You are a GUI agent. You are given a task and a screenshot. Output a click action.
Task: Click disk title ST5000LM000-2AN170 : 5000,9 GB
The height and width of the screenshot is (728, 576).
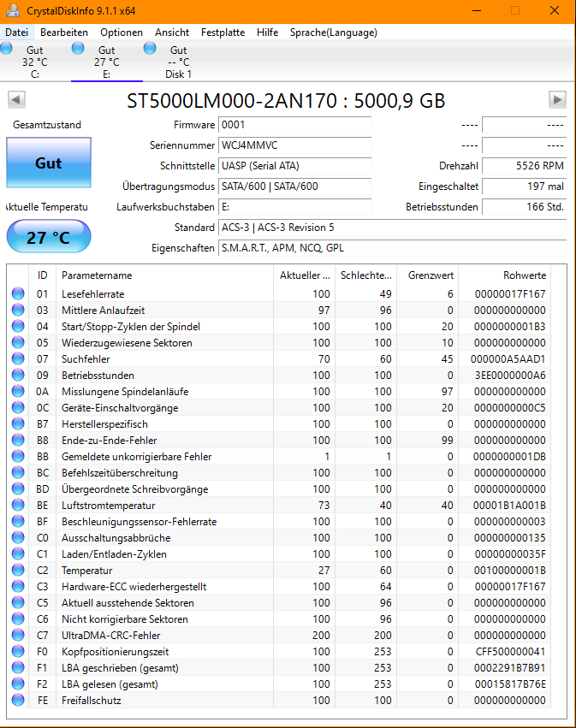[286, 101]
